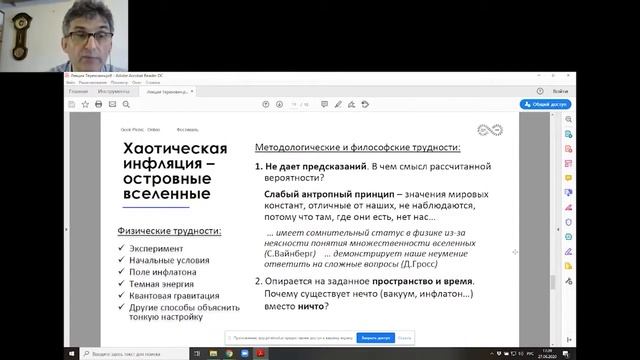Open the Edit PDF tool in the right pane
The width and height of the screenshot is (640, 360).
569,164
